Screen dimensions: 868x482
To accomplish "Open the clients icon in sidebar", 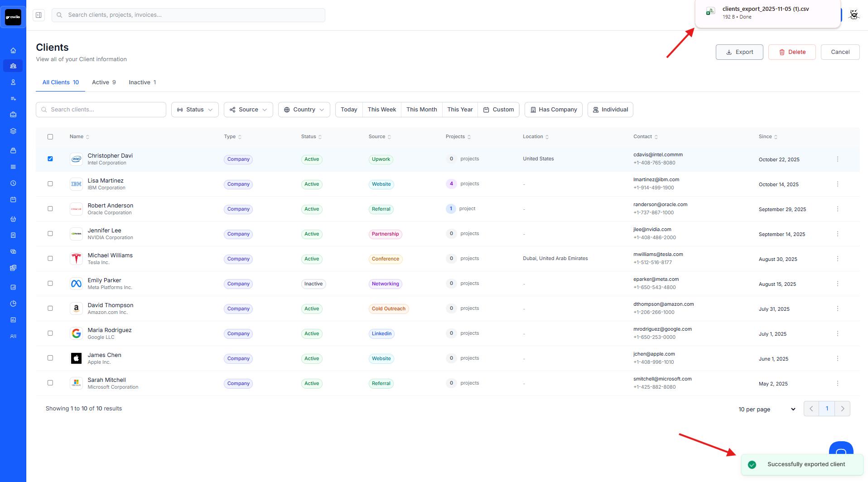I will click(x=13, y=66).
